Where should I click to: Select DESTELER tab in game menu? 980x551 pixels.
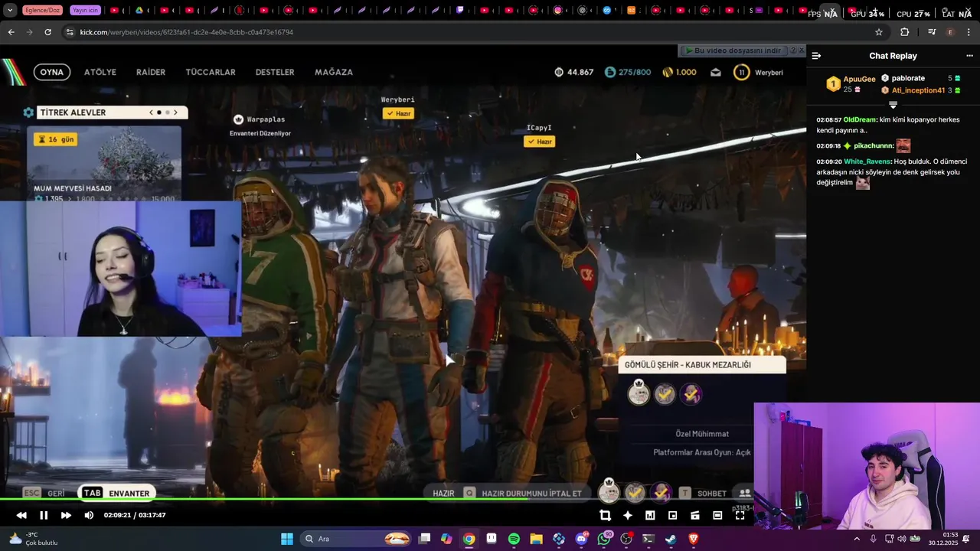point(275,72)
